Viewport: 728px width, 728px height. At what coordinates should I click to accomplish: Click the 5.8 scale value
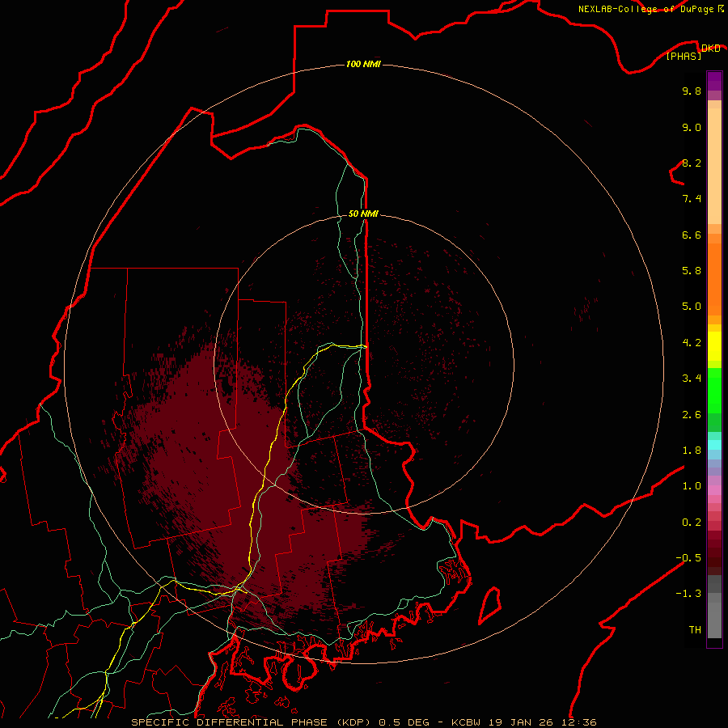[x=692, y=271]
